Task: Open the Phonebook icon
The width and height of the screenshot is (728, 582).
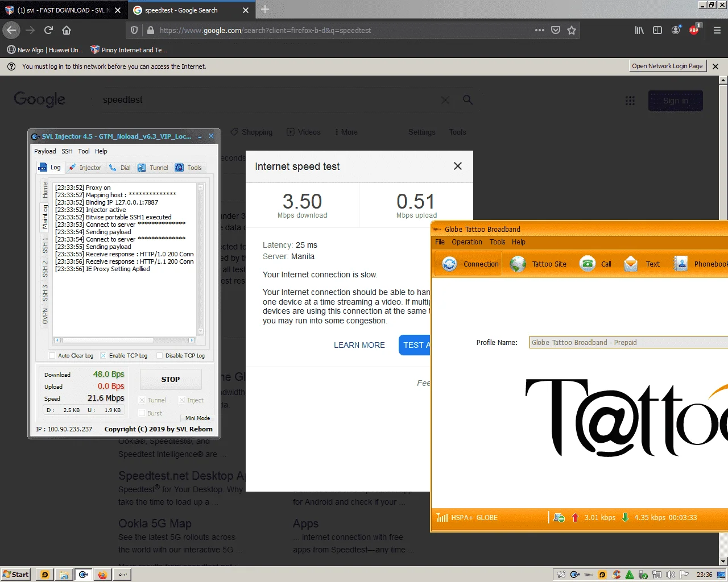Action: 680,264
